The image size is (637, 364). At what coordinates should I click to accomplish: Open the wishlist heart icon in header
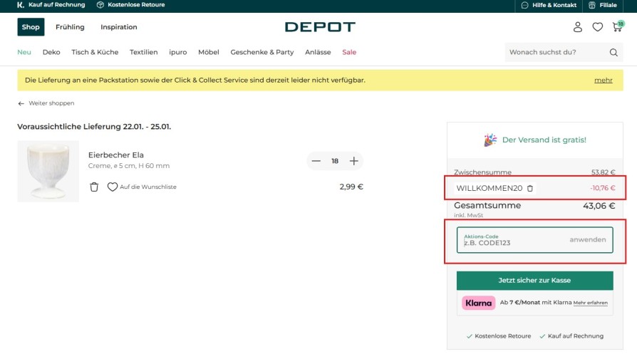coord(597,27)
